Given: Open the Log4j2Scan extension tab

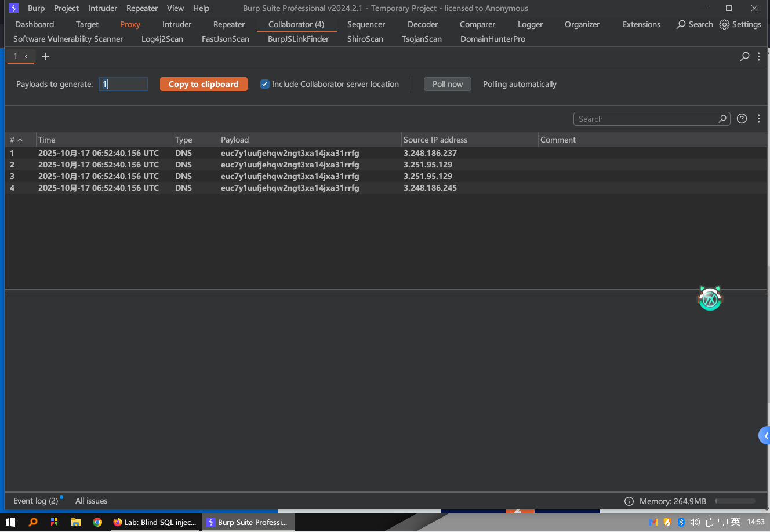Looking at the screenshot, I should 162,39.
